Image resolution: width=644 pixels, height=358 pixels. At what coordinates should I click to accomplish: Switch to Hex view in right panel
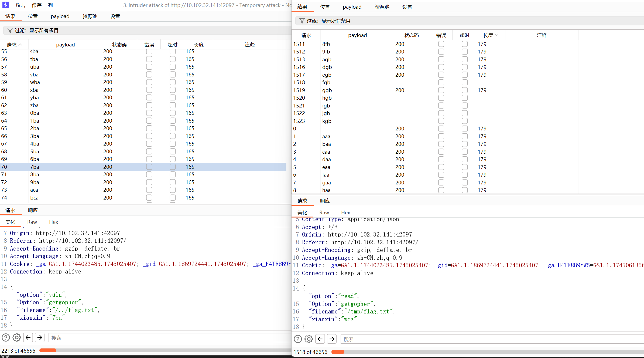[x=345, y=212]
